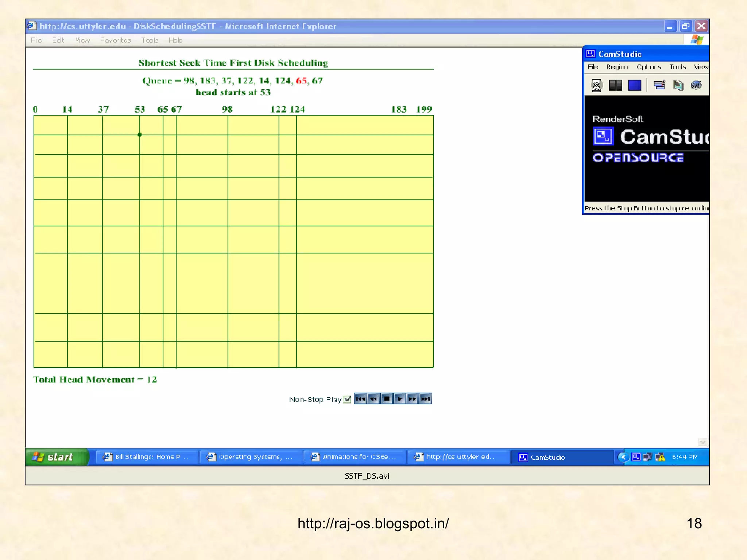Click the track label 199 above grid
The image size is (747, 560).
click(x=424, y=109)
